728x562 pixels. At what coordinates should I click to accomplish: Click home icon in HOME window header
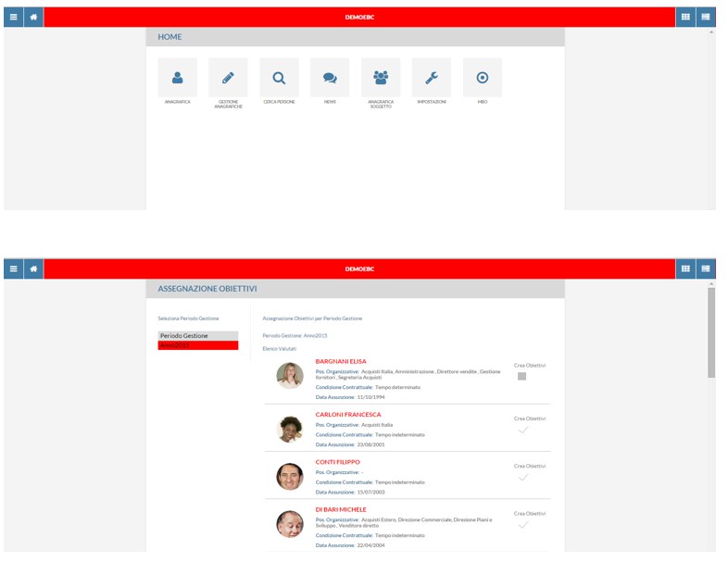[33, 18]
